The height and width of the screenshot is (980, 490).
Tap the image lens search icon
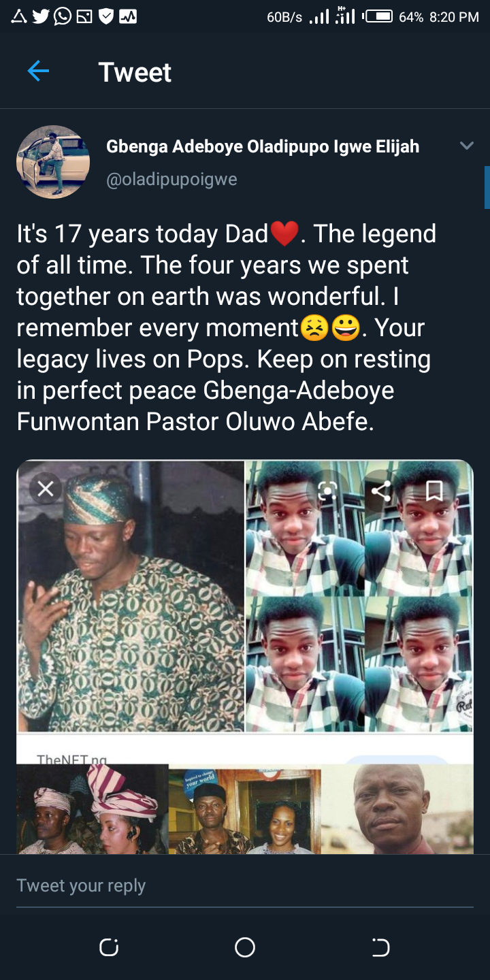(x=328, y=491)
